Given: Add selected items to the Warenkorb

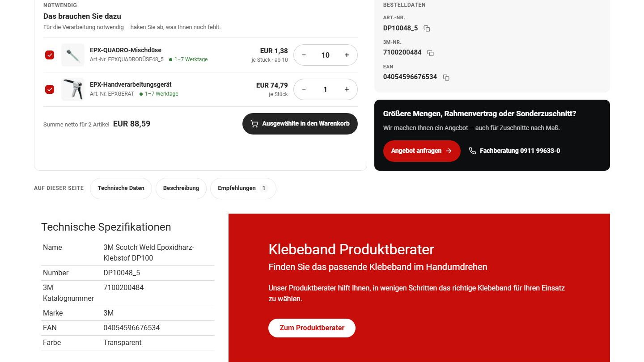Looking at the screenshot, I should pos(300,124).
